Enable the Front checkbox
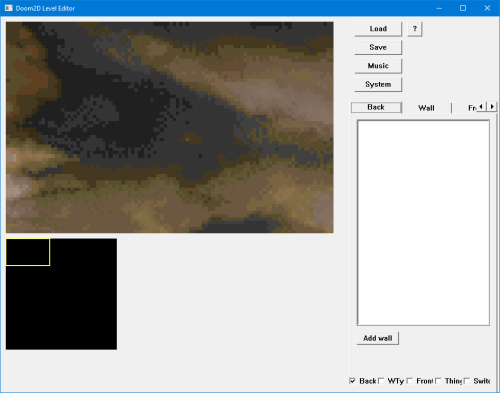Screen dimensions: 500x393 [410, 381]
